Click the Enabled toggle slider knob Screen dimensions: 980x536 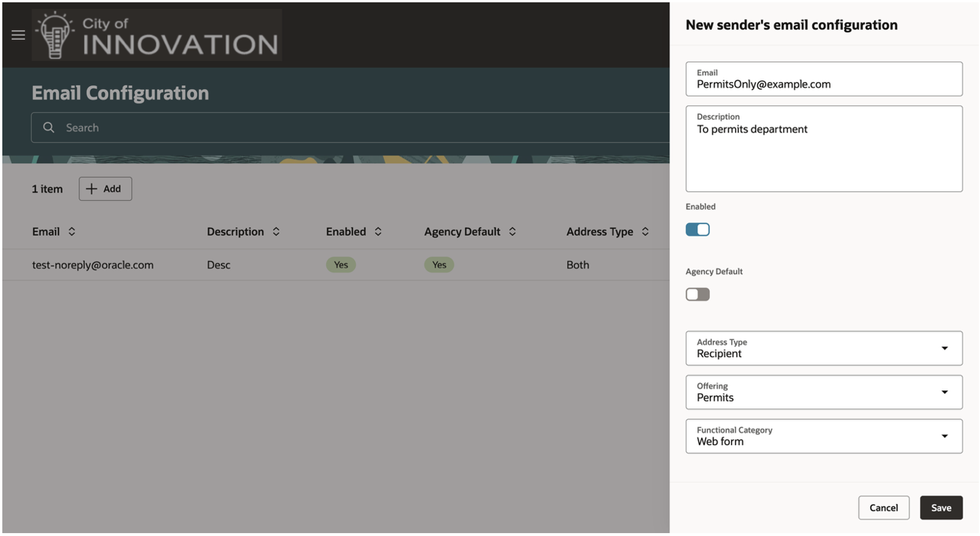[703, 229]
